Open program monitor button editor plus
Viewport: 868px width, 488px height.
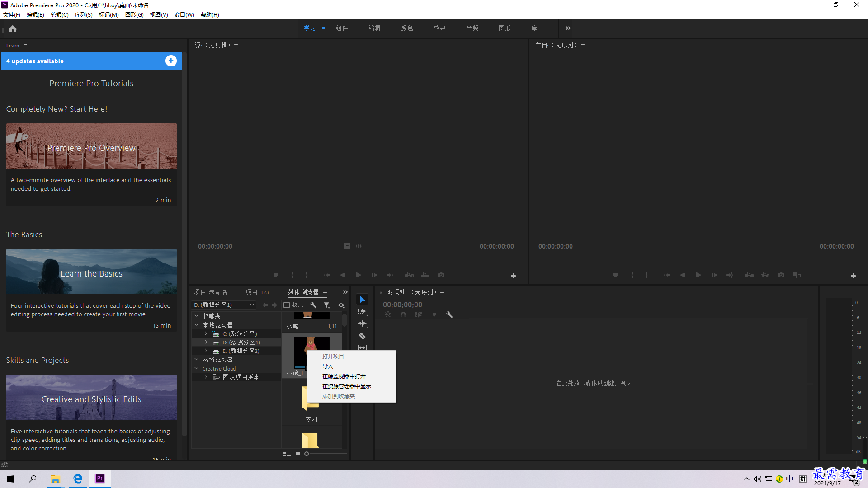pos(853,276)
